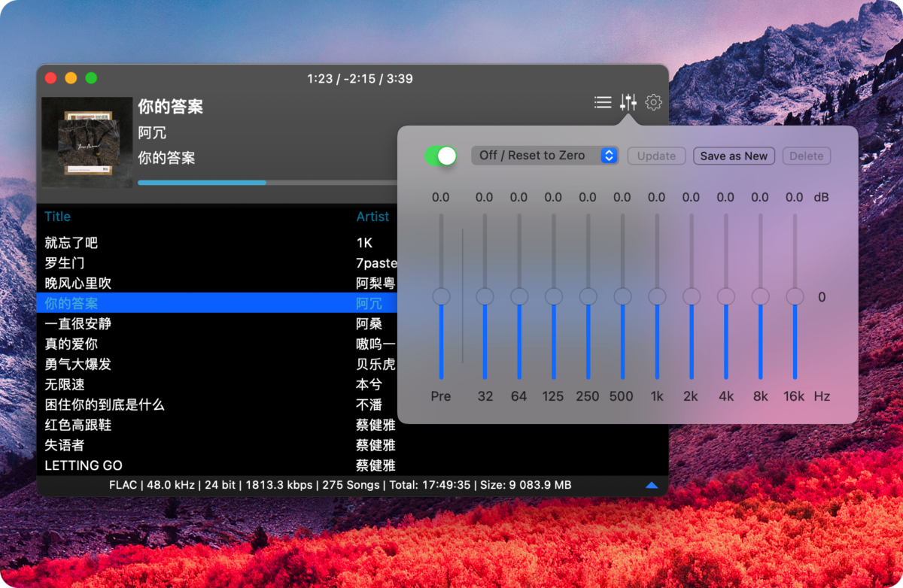Click the song playback progress bar
903x588 pixels.
coord(268,183)
